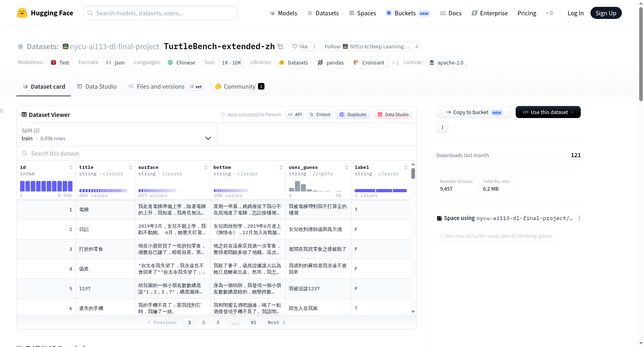This screenshot has height=347, width=644.
Task: Click the Text modality tag
Action: click(x=60, y=62)
